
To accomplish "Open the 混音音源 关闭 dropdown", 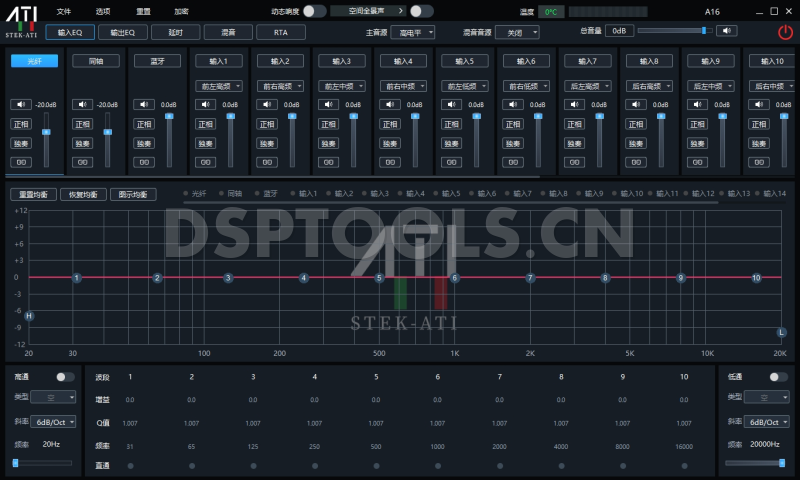I will coord(517,33).
